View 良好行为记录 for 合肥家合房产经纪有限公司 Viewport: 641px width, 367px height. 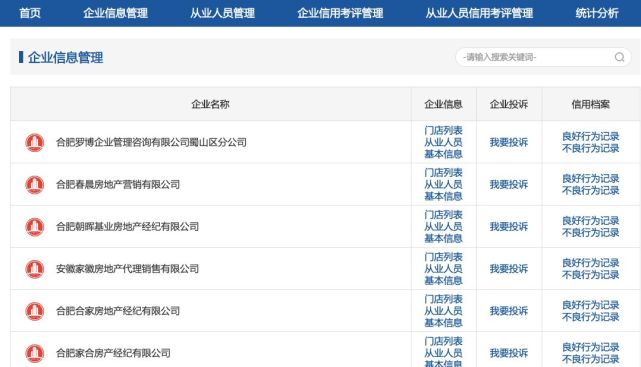coord(591,347)
